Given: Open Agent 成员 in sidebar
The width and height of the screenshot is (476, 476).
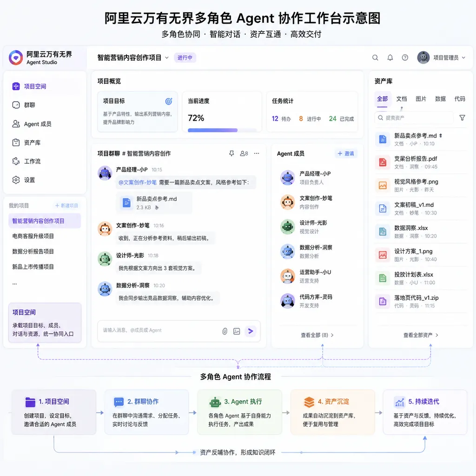Looking at the screenshot, I should coord(45,124).
